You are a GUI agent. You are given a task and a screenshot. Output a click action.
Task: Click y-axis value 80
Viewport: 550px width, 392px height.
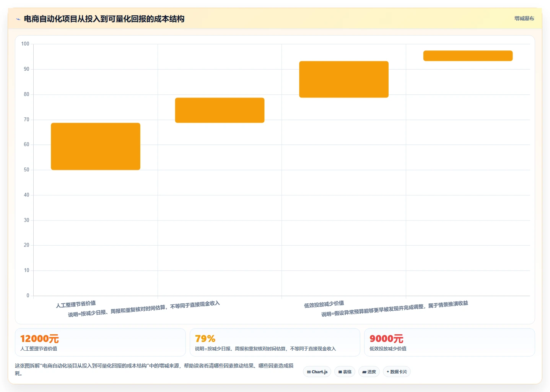tap(26, 94)
